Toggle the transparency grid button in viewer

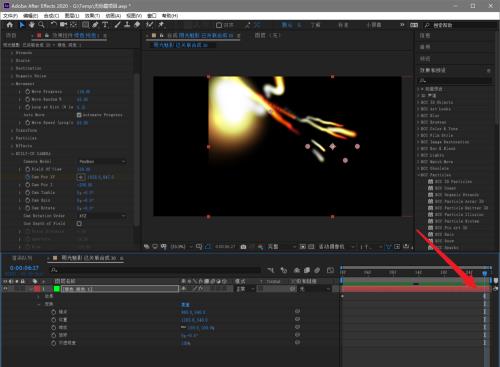[311, 247]
